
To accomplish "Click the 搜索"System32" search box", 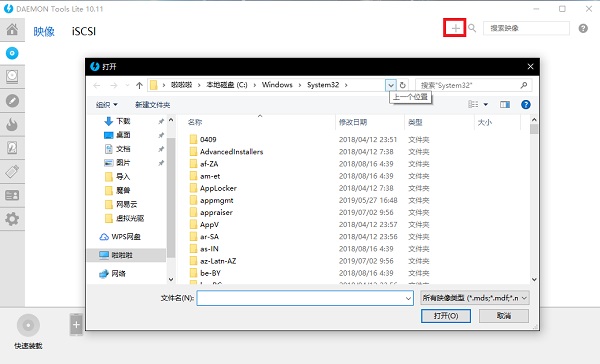I will coord(474,85).
